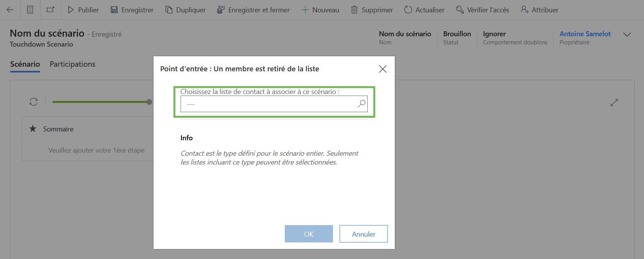
Task: Click the Sommaire star icon
Action: 33,128
